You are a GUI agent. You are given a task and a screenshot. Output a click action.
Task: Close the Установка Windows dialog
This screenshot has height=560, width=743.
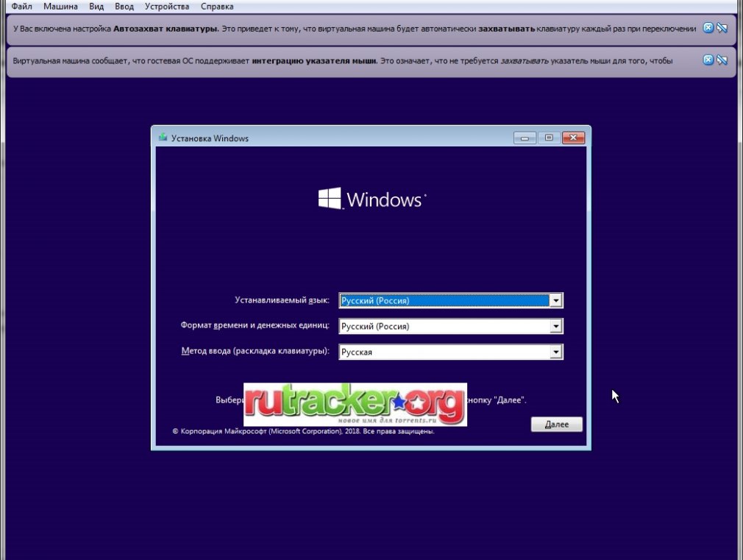pos(573,138)
